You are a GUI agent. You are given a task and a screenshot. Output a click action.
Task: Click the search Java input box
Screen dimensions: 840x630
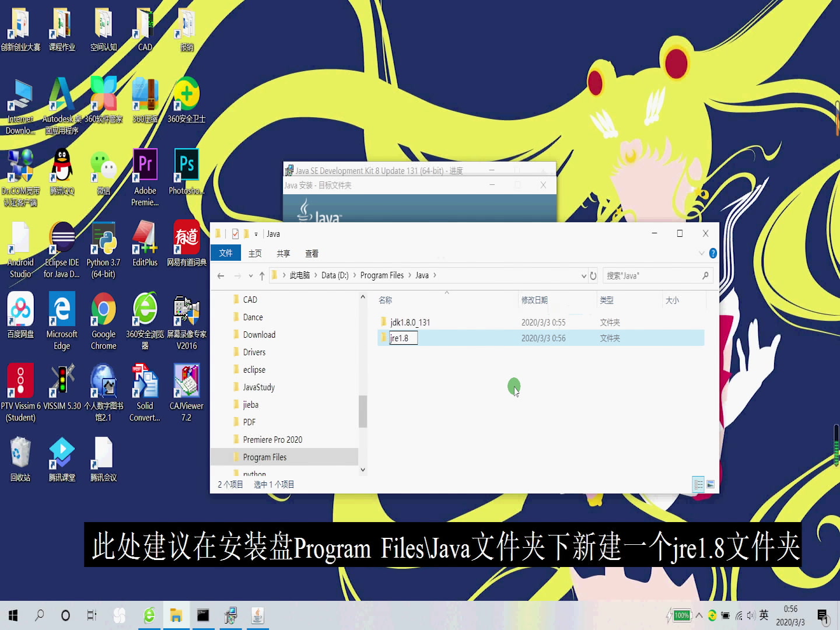pyautogui.click(x=658, y=276)
